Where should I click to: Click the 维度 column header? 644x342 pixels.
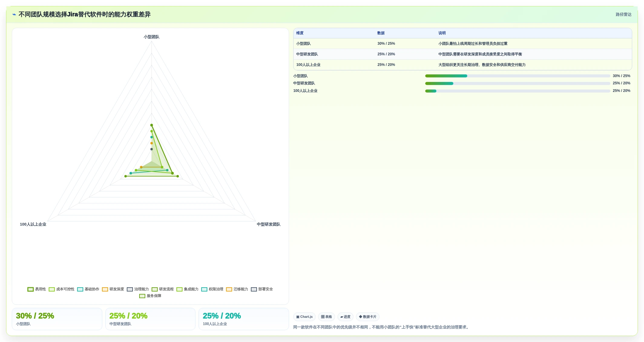300,33
